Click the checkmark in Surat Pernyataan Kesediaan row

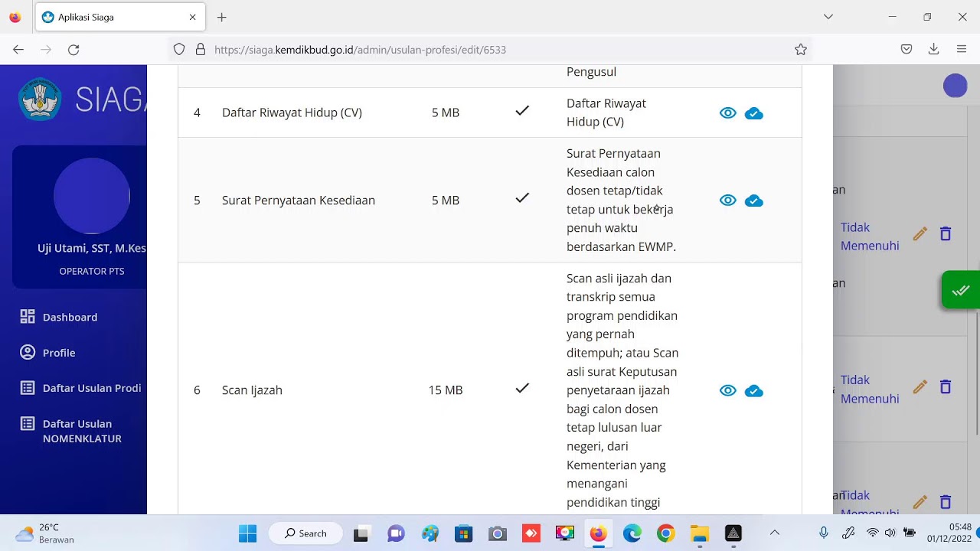pos(522,198)
